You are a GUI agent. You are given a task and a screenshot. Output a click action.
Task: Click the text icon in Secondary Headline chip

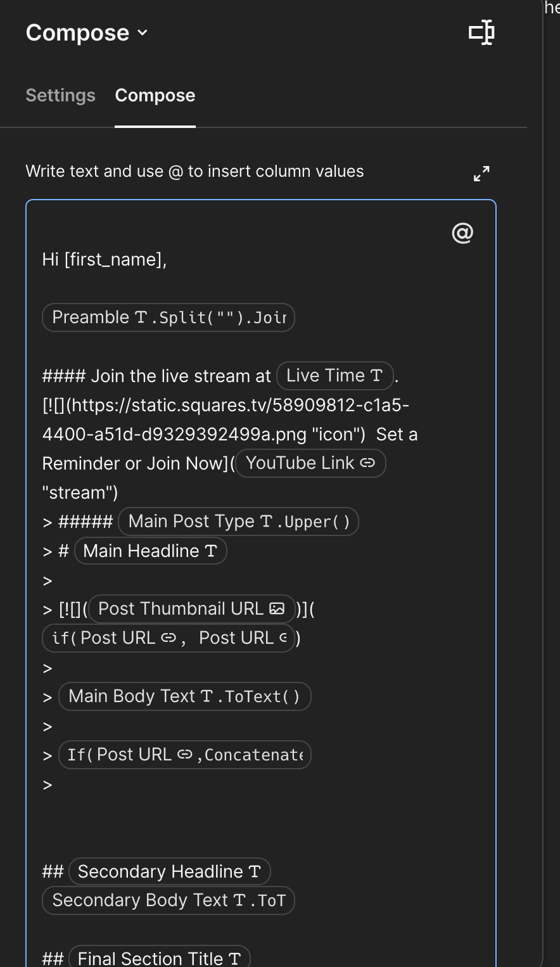click(x=255, y=872)
